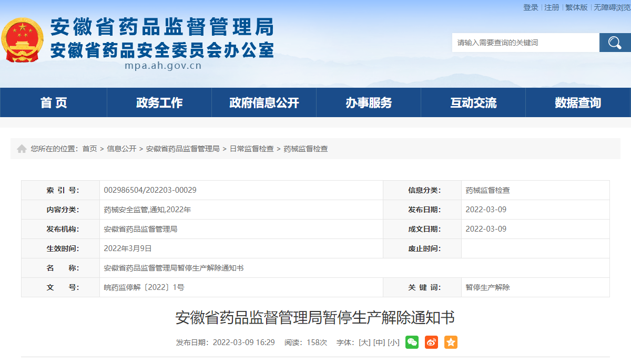Viewport: 631px width, 364px height.
Task: Set font size to small [小]
Action: point(393,342)
